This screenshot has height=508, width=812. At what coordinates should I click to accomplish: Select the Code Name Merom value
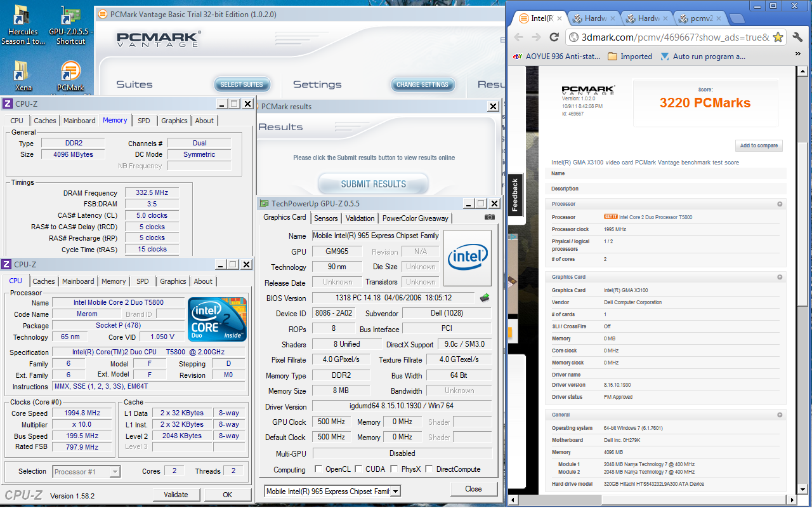pyautogui.click(x=87, y=314)
